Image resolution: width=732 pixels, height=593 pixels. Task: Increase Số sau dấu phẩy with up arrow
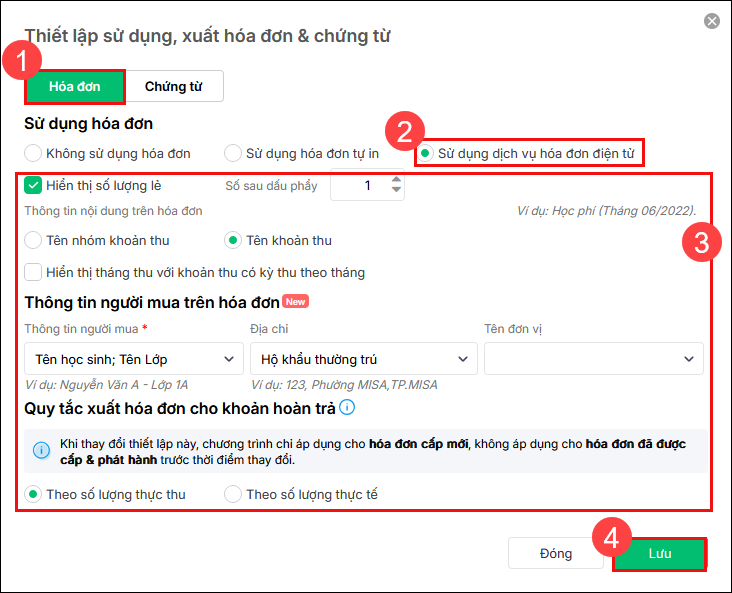click(x=397, y=180)
